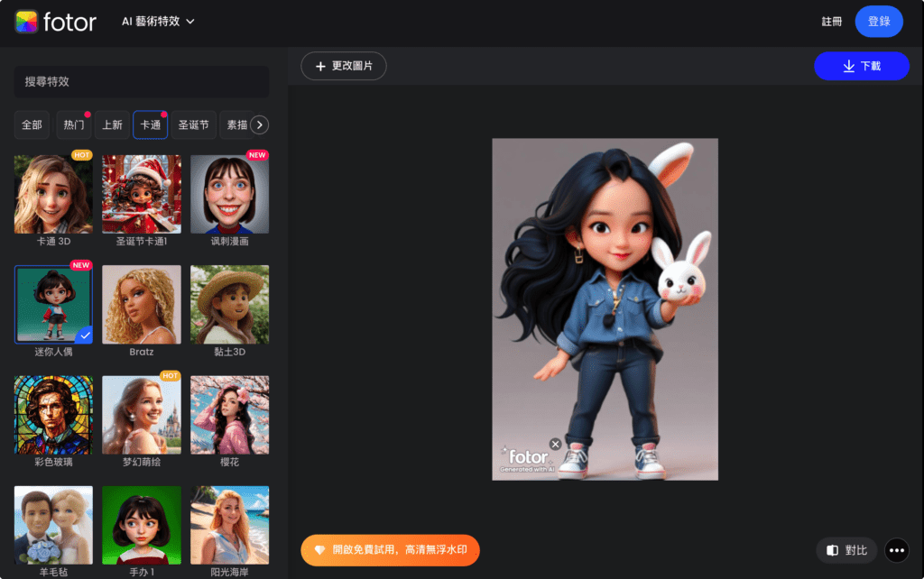Focus the 搜尋特效 search field
Viewport: 924px width, 579px height.
(x=142, y=82)
